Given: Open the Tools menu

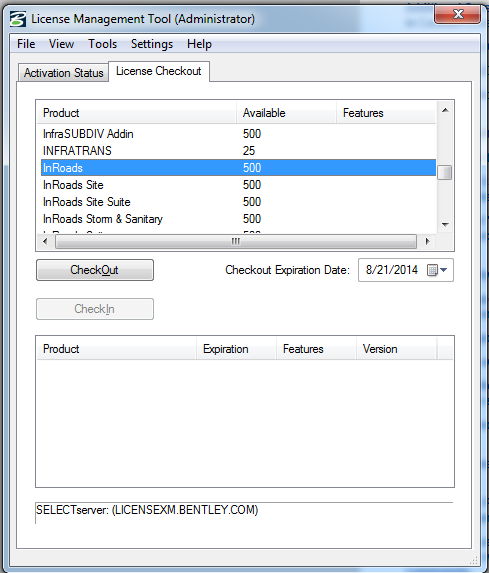Looking at the screenshot, I should coord(102,44).
